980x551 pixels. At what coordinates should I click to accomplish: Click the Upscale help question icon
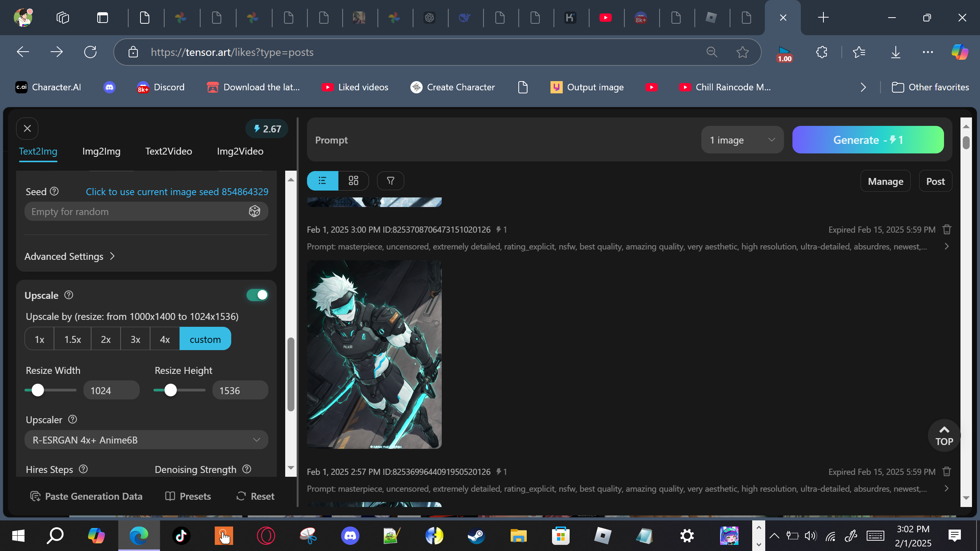pos(69,295)
